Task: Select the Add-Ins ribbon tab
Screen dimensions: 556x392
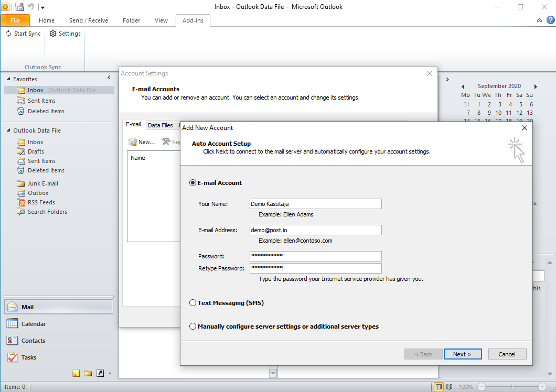Action: pyautogui.click(x=193, y=20)
